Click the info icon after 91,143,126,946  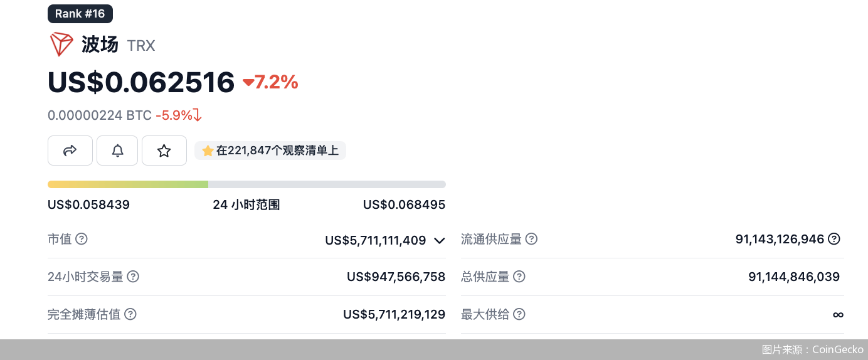pyautogui.click(x=834, y=239)
